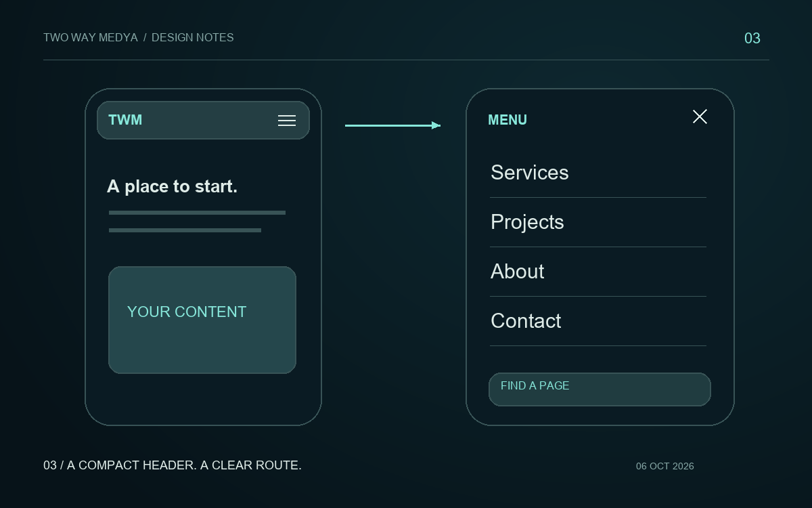Go to Projects in the menu
812x508 pixels.
pos(527,222)
